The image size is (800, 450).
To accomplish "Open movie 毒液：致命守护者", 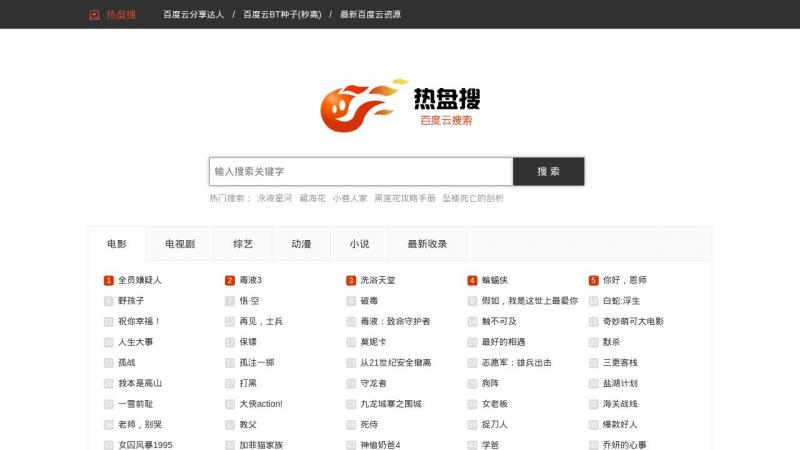I will 395,321.
